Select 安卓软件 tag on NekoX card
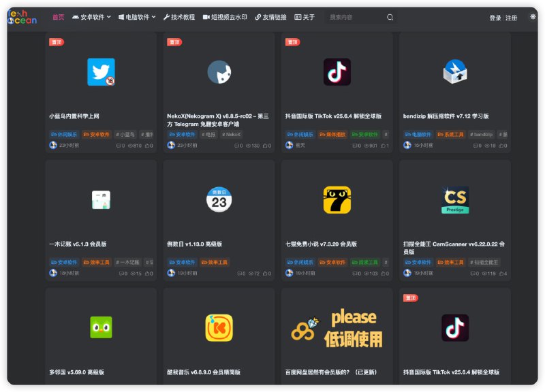This screenshot has width=545, height=392. (182, 134)
